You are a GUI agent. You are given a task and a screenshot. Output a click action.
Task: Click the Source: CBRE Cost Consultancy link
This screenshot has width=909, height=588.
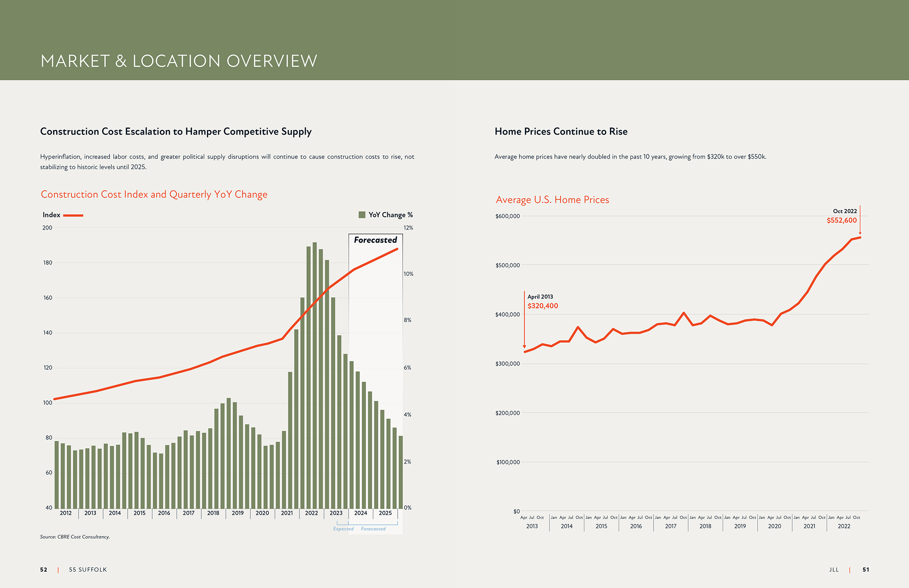click(75, 537)
